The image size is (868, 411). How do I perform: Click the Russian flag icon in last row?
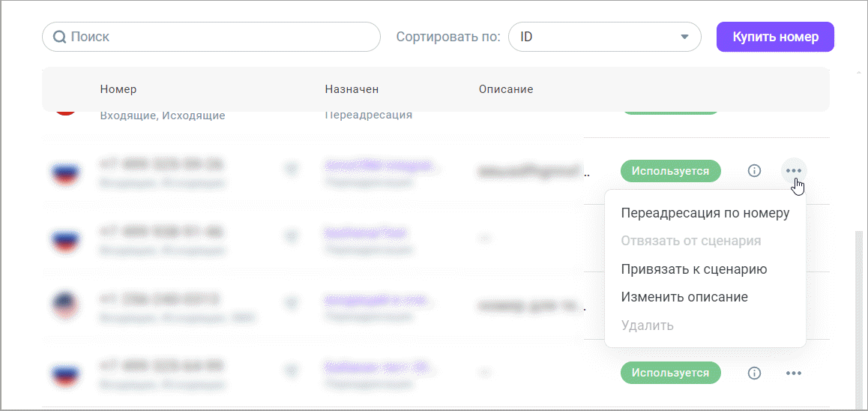65,373
